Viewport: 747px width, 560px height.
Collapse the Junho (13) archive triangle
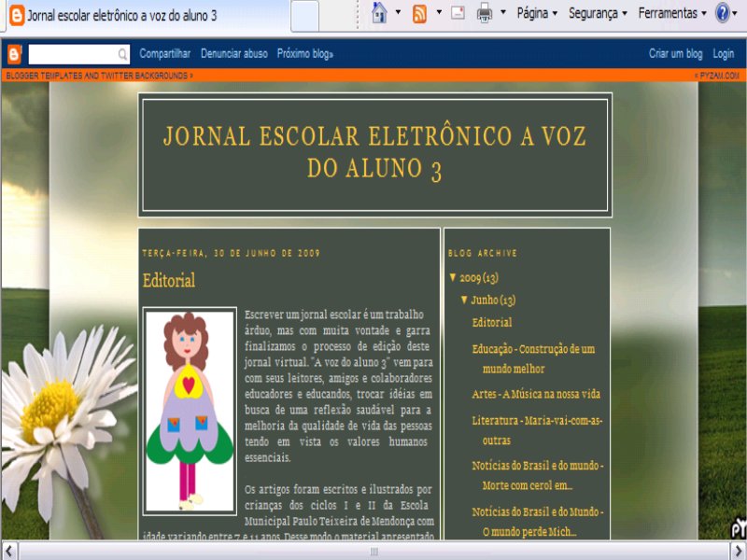pos(463,300)
